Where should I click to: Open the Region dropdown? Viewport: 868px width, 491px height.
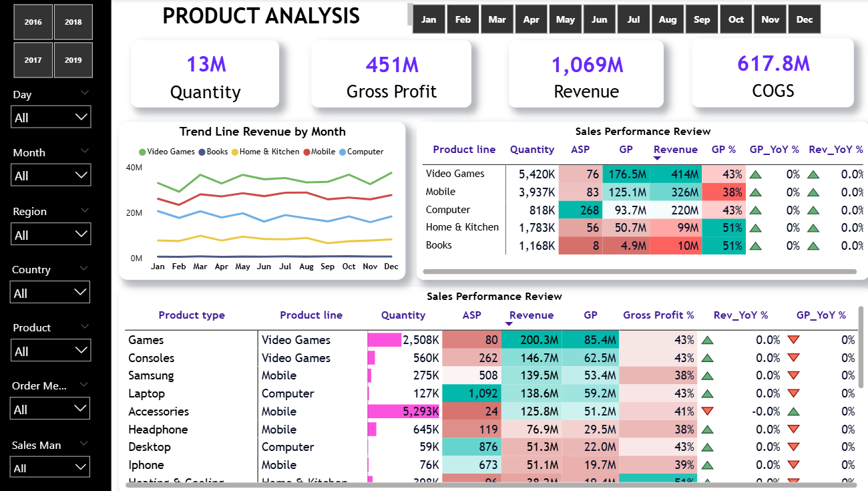point(51,234)
